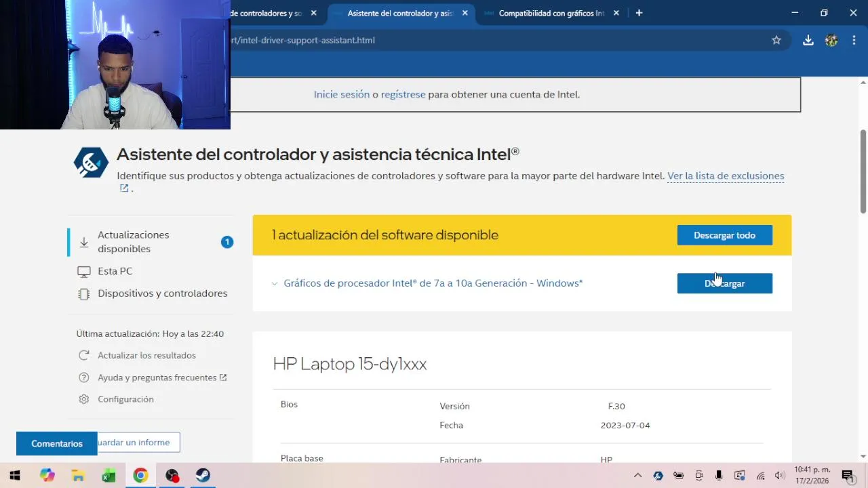Open the Chrome three-dot menu

(x=854, y=40)
